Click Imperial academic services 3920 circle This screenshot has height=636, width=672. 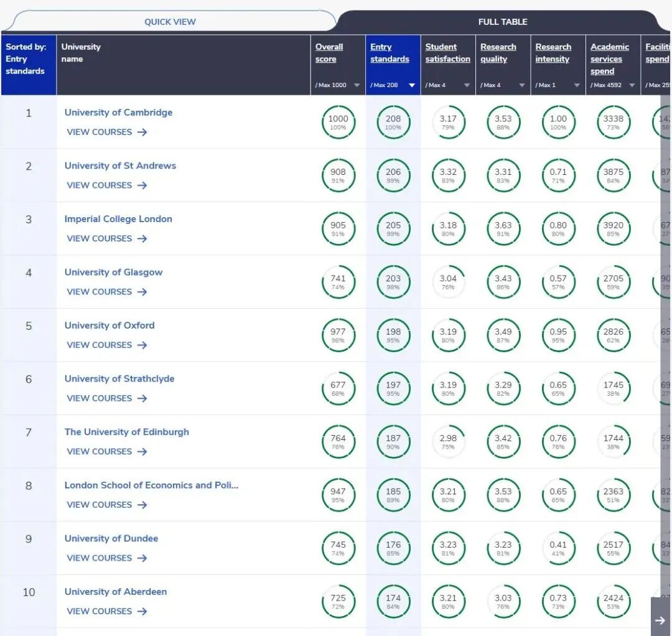pyautogui.click(x=614, y=228)
